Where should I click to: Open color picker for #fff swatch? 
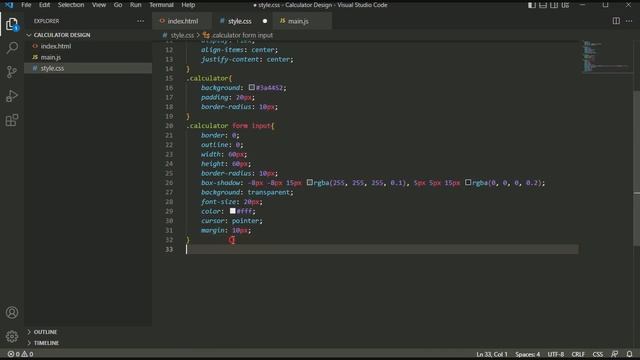click(x=233, y=211)
